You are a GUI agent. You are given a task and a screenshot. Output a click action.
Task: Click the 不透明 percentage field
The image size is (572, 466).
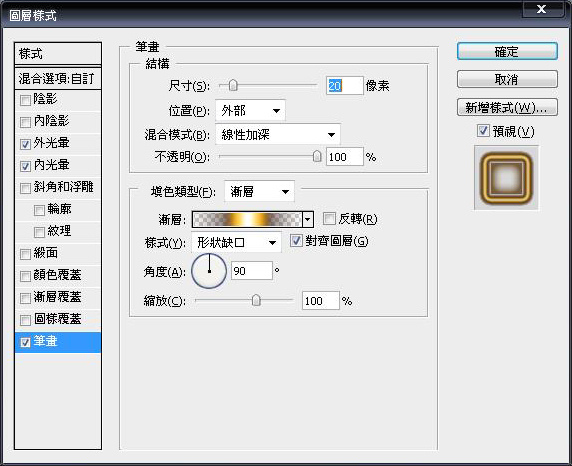[x=344, y=157]
